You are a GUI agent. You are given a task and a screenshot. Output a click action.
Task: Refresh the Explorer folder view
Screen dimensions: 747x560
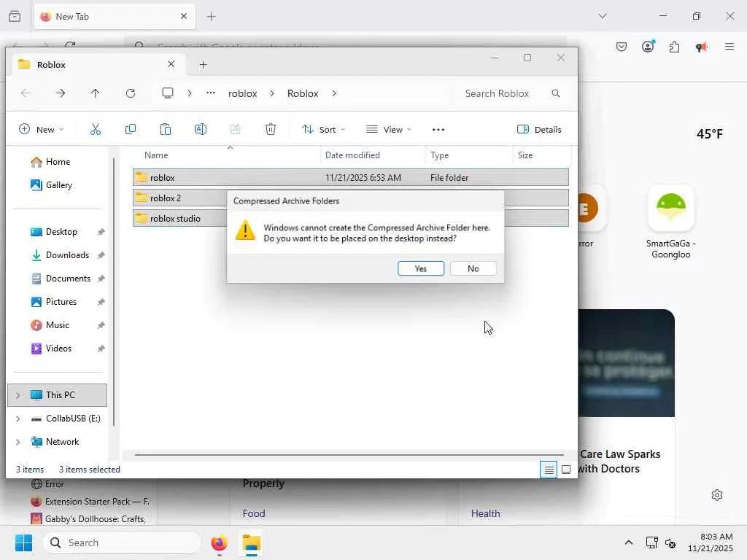131,93
